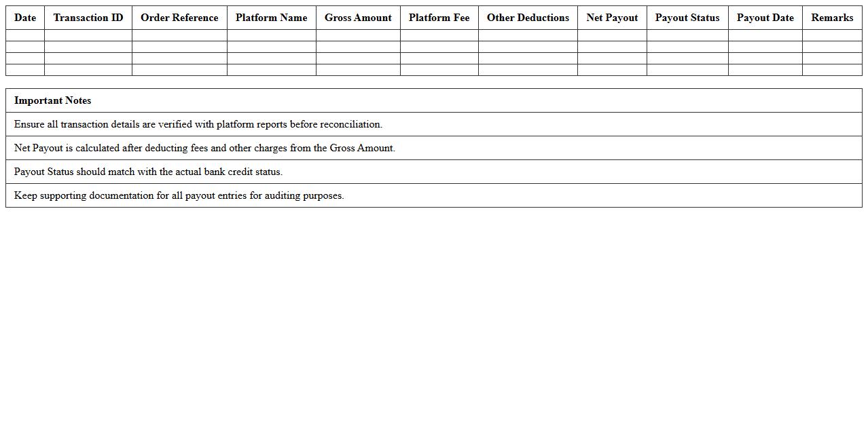Select the Platform Fee header cell

439,18
